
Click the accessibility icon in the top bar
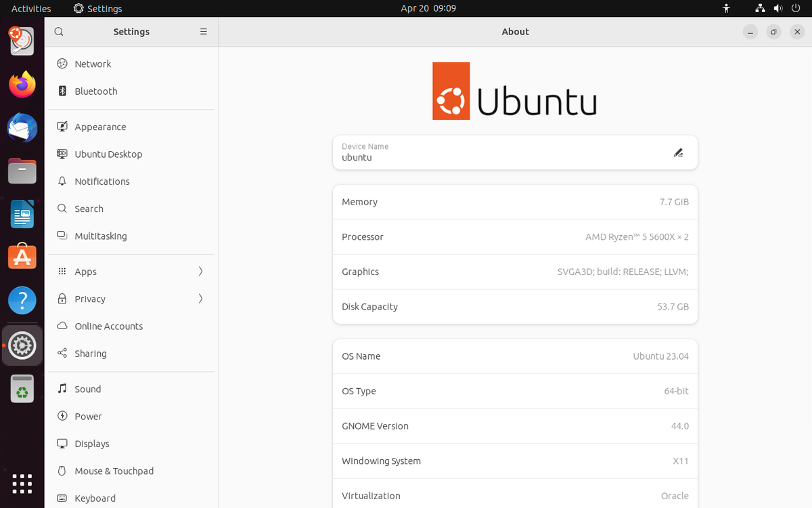coord(725,8)
